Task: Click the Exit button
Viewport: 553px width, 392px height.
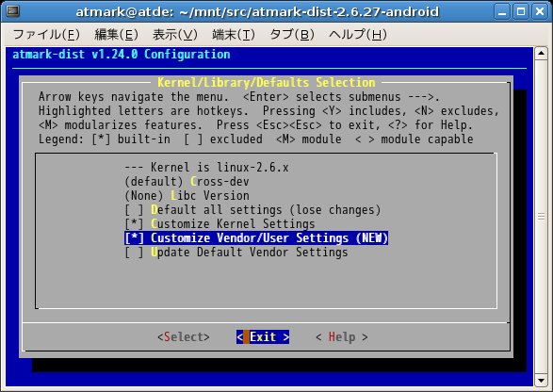Action: [x=263, y=337]
